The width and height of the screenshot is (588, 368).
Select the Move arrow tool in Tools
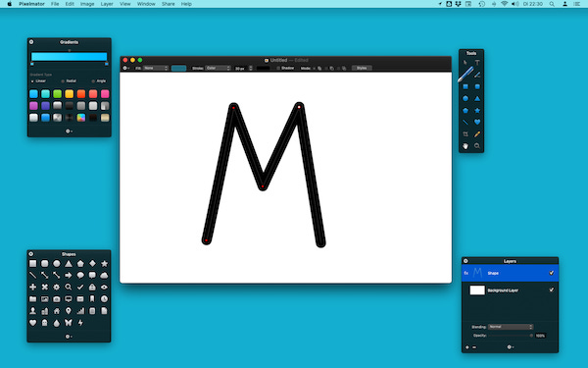click(465, 63)
